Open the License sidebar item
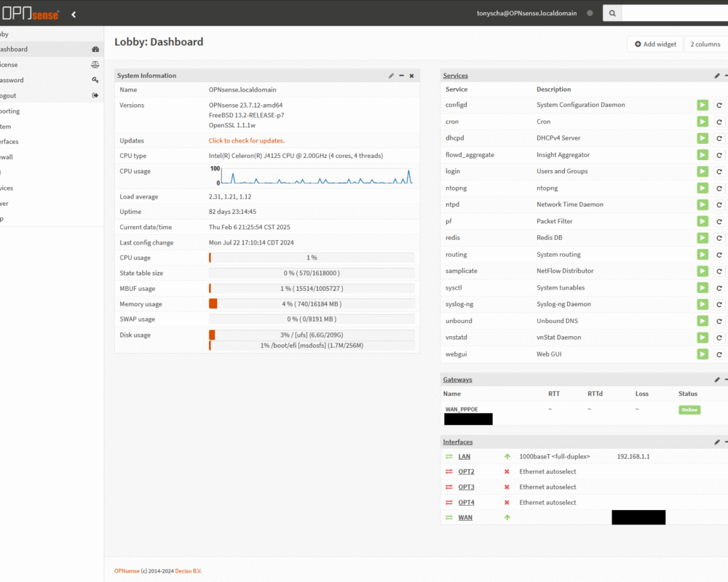 pyautogui.click(x=52, y=65)
